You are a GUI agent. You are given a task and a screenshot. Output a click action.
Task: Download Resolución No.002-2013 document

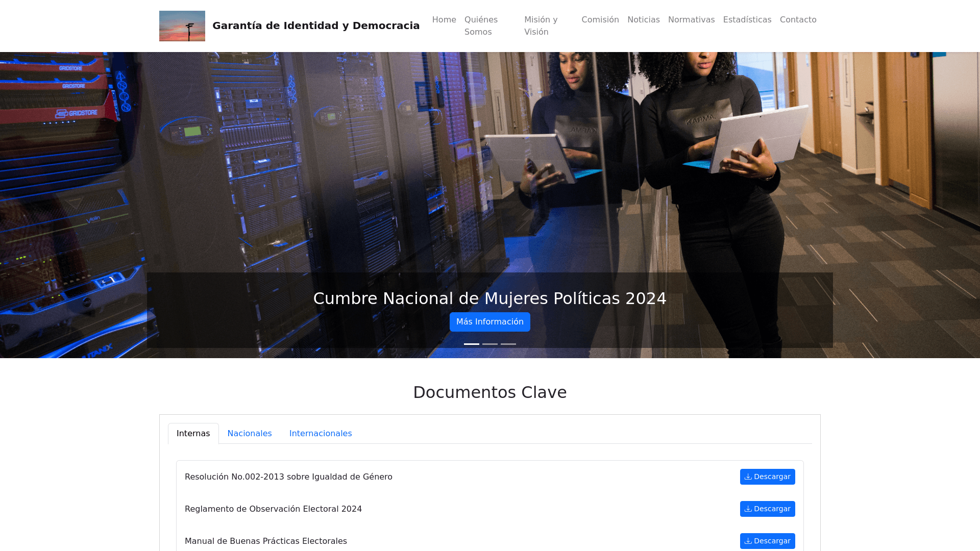tap(767, 477)
